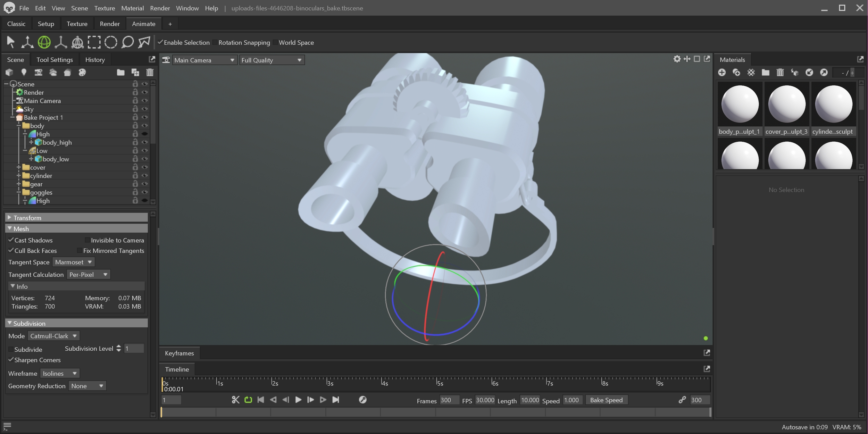Open the Window menu
Image resolution: width=868 pixels, height=434 pixels.
click(x=187, y=8)
